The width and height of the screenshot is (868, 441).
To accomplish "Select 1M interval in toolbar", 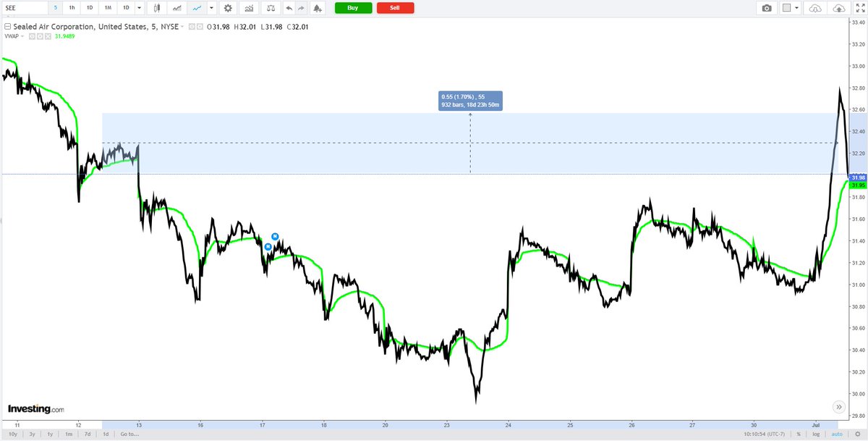I will [x=108, y=8].
